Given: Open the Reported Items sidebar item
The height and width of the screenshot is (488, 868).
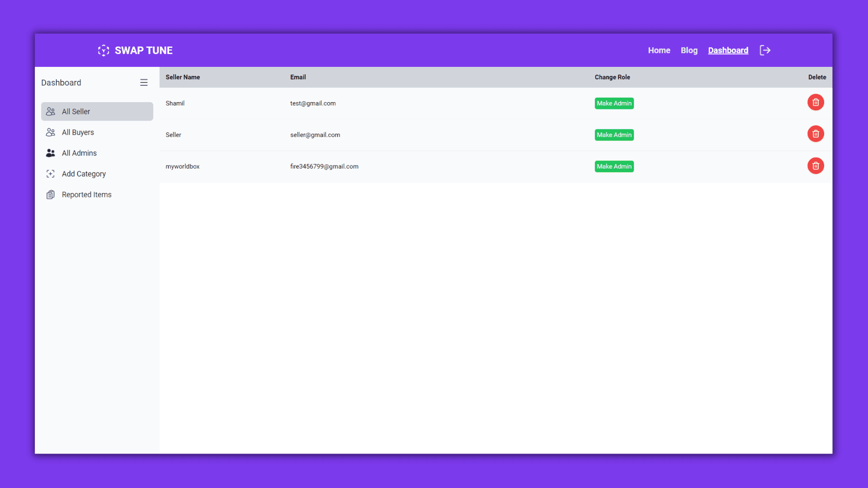Looking at the screenshot, I should coord(97,195).
